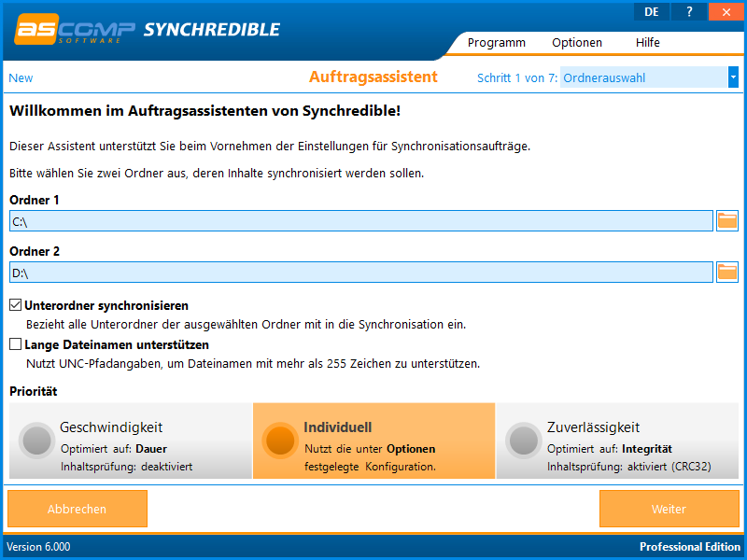
Task: Click the Schritt 1 von 7 label
Action: pyautogui.click(x=517, y=77)
